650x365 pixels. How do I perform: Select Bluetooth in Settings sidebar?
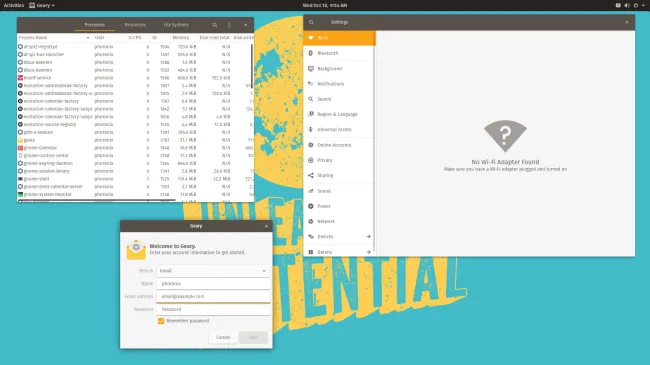[340, 53]
